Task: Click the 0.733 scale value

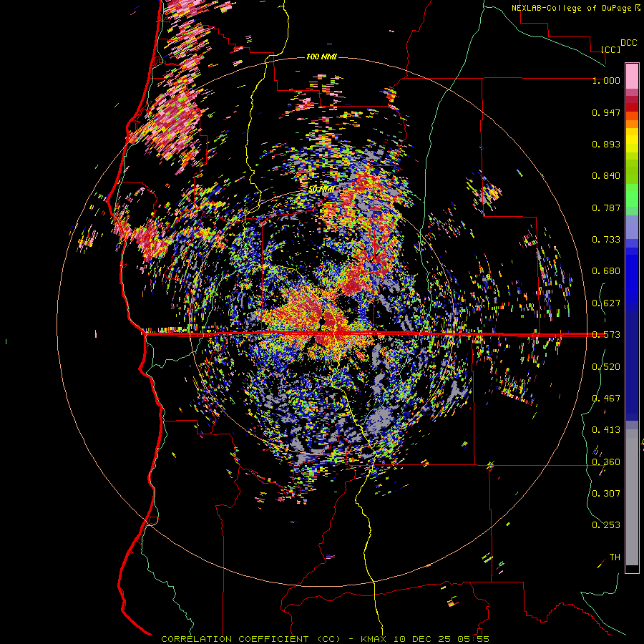Action: coord(606,240)
